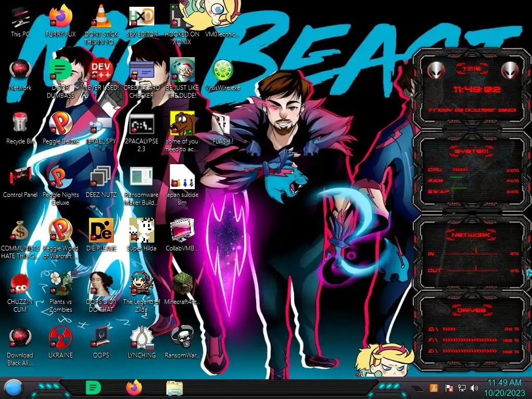The image size is (532, 399).
Task: Open the CollabVMB monitor icon
Action: point(182,236)
